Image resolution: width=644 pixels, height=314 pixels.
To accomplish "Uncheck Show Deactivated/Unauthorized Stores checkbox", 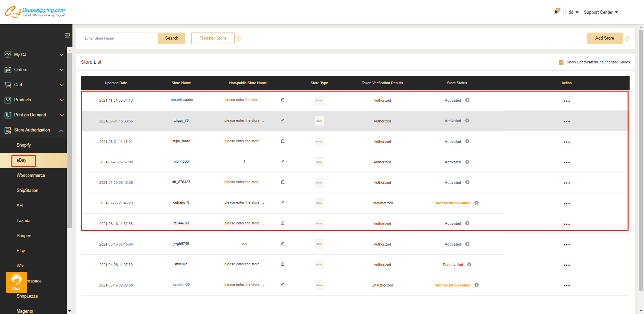I will [561, 62].
